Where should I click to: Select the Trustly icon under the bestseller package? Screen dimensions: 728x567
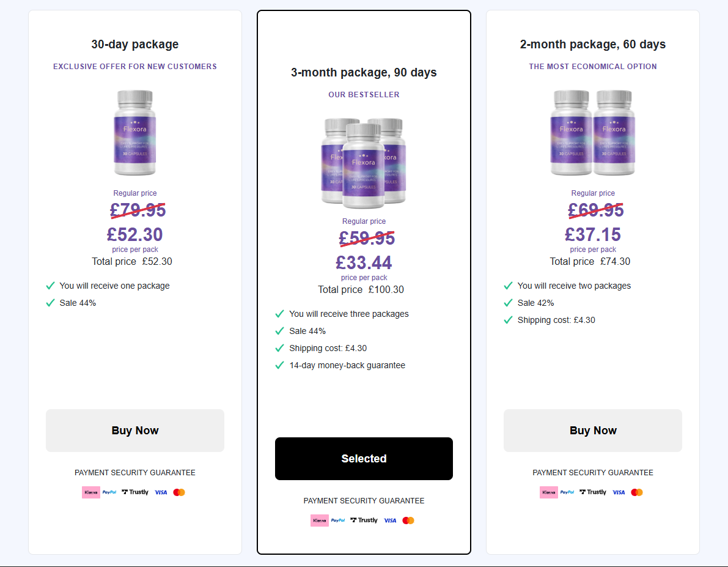point(364,520)
